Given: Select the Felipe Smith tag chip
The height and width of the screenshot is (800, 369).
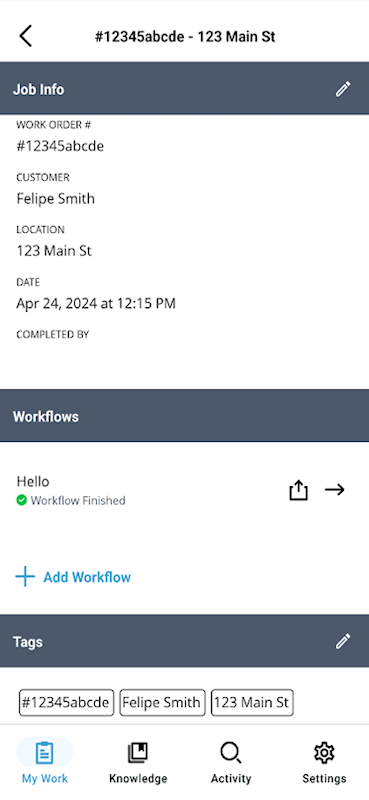Looking at the screenshot, I should tap(162, 703).
